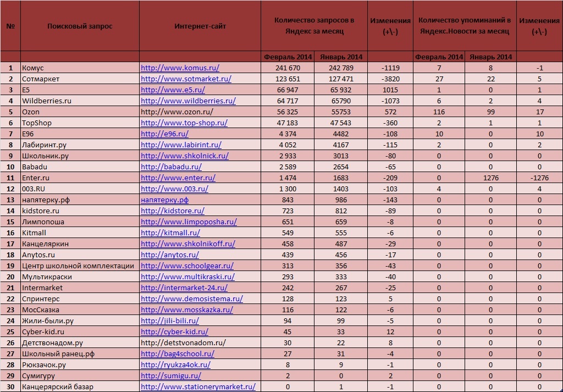The height and width of the screenshot is (392, 563).
Task: Open the shkolnick.ru hyperlink
Action: [185, 156]
